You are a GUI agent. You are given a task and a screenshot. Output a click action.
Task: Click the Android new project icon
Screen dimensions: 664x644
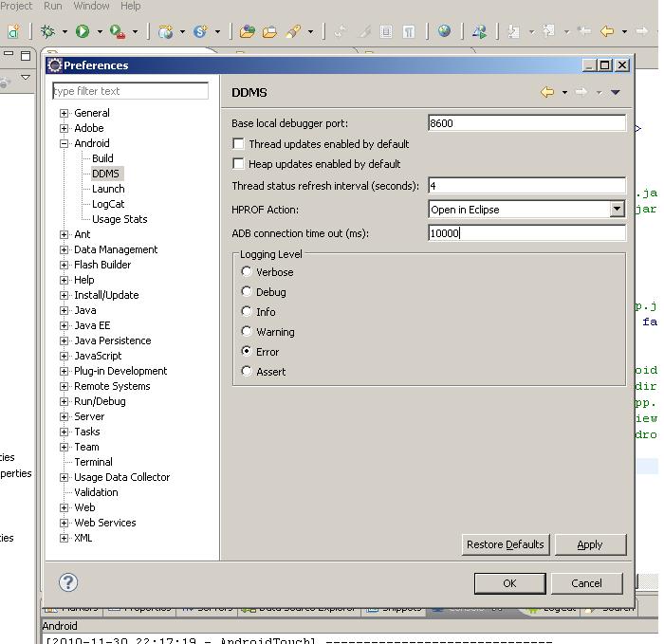point(13,31)
